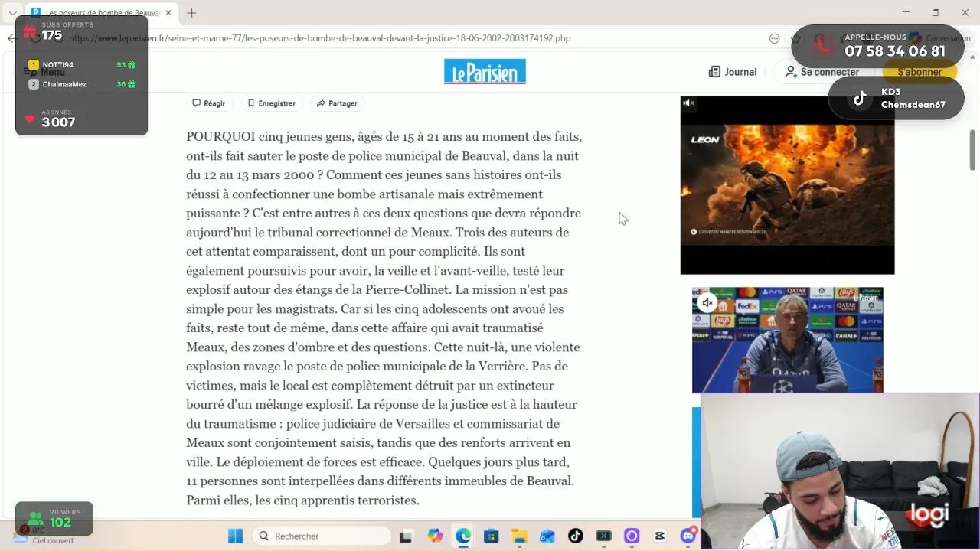Image resolution: width=980 pixels, height=551 pixels.
Task: Click the TikTok KD3 Chemsdean67 overlay
Action: [897, 98]
